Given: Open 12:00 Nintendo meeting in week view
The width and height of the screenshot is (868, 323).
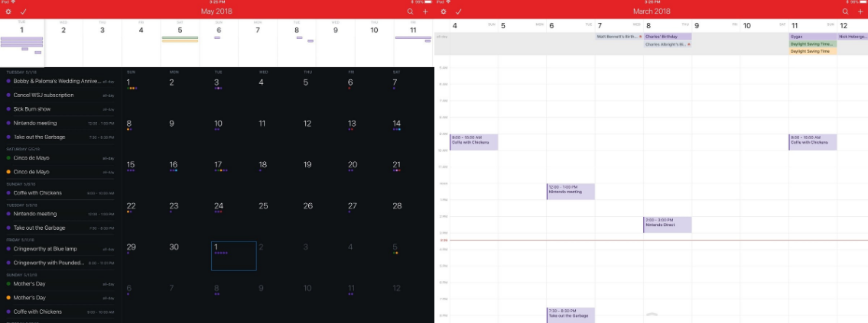Looking at the screenshot, I should [571, 192].
